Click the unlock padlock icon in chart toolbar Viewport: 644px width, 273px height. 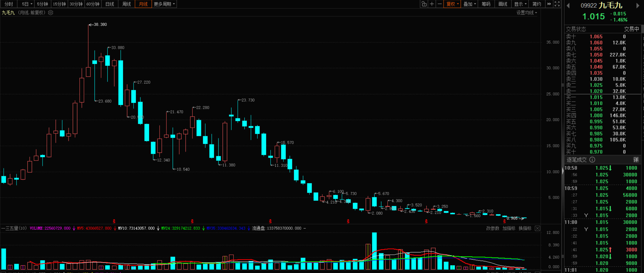click(x=424, y=4)
